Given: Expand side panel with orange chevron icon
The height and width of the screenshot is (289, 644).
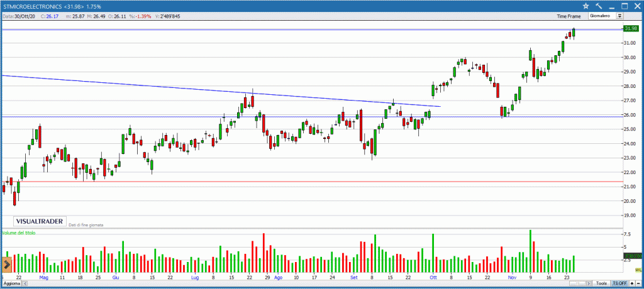Looking at the screenshot, I should pos(6,265).
